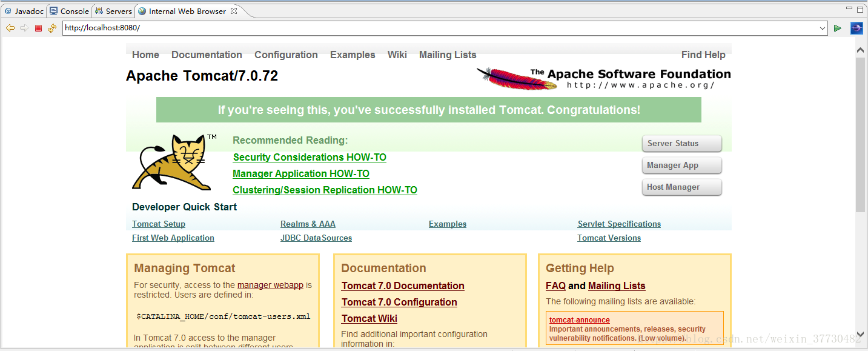The image size is (868, 351).
Task: Open the Mailing Lists navigation link in top bar
Action: [448, 55]
